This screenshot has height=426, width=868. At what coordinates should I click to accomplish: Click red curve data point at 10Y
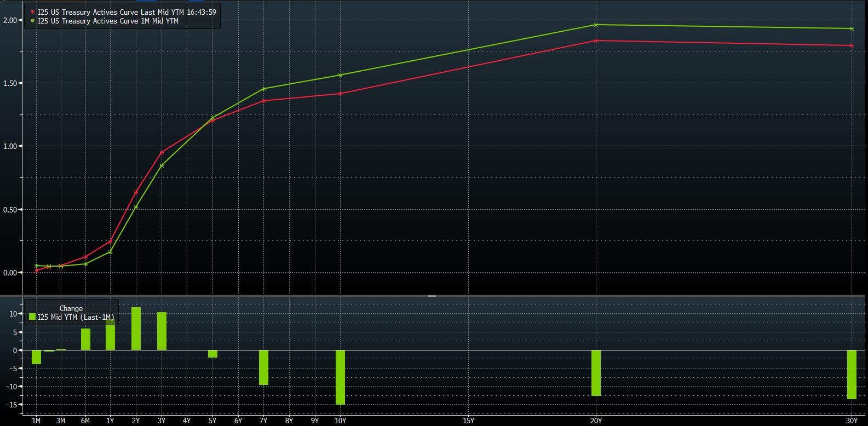[340, 94]
